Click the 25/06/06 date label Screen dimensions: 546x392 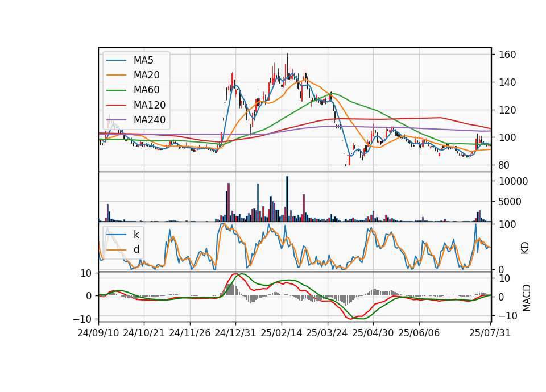click(x=419, y=333)
